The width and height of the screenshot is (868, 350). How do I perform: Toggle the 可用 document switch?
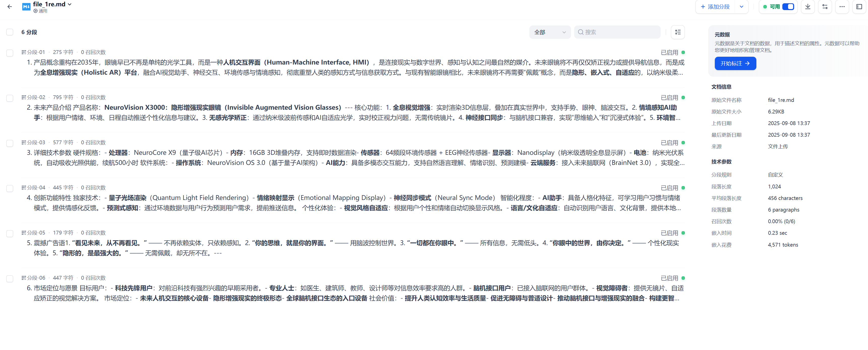point(788,7)
